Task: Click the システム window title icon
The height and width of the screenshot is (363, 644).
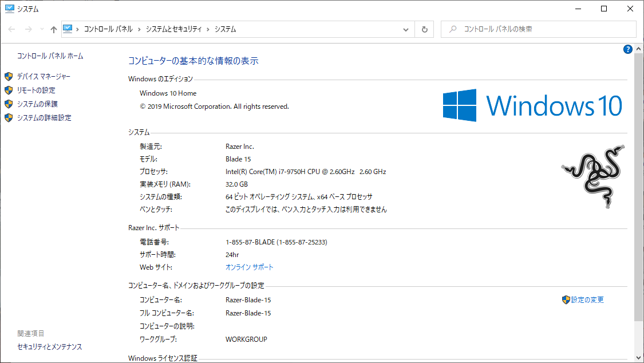Action: (x=9, y=9)
